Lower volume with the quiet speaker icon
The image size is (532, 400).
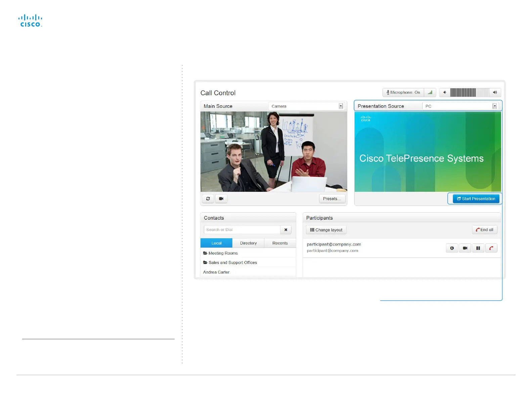[x=445, y=92]
